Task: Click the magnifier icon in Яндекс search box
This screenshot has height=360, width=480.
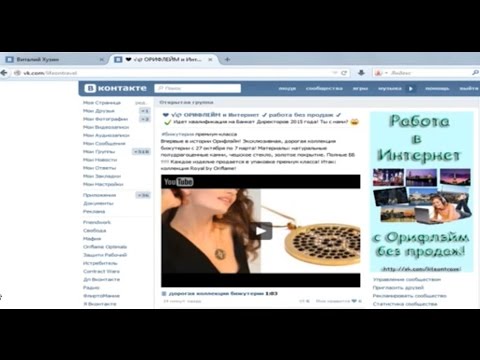Action: [475, 73]
